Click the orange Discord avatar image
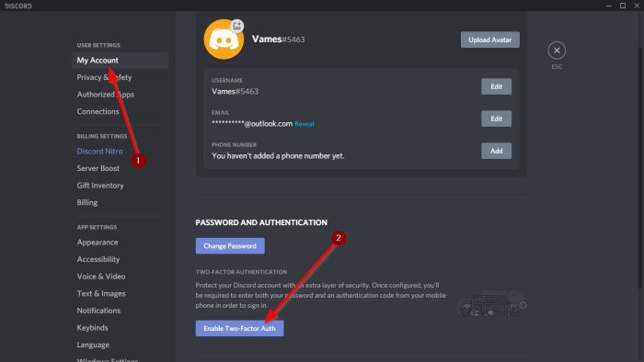Screen dimensions: 644x362 click(x=224, y=40)
